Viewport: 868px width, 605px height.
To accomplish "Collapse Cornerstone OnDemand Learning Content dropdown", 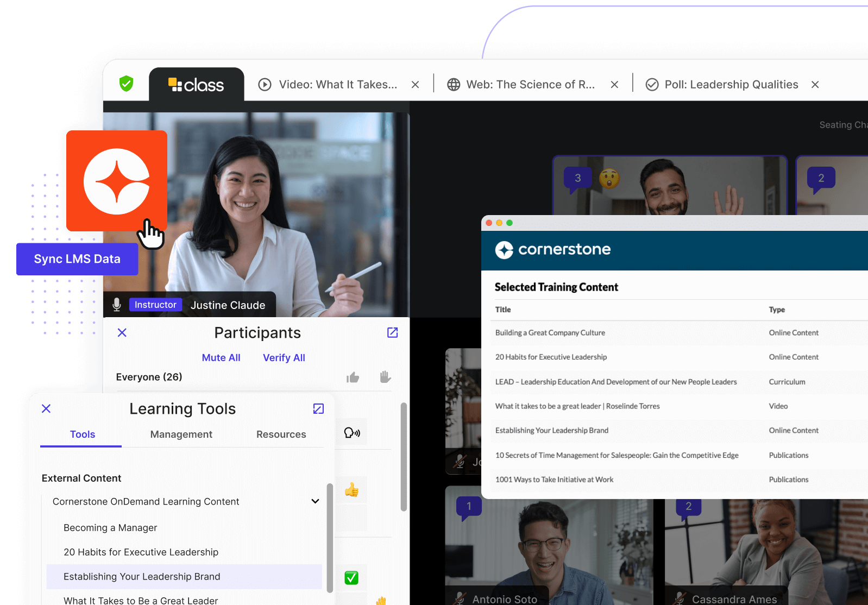I will pos(315,501).
